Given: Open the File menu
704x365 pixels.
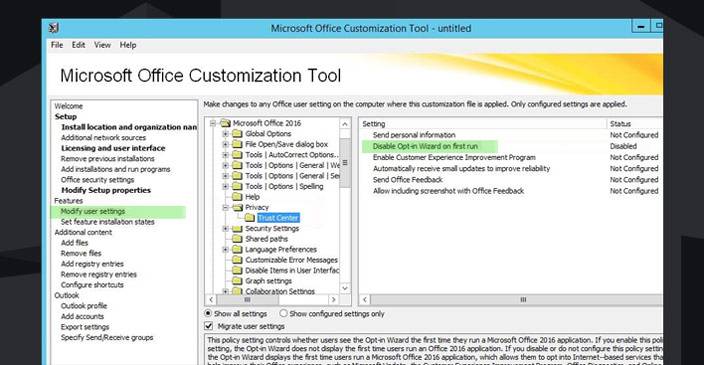Looking at the screenshot, I should 57,45.
